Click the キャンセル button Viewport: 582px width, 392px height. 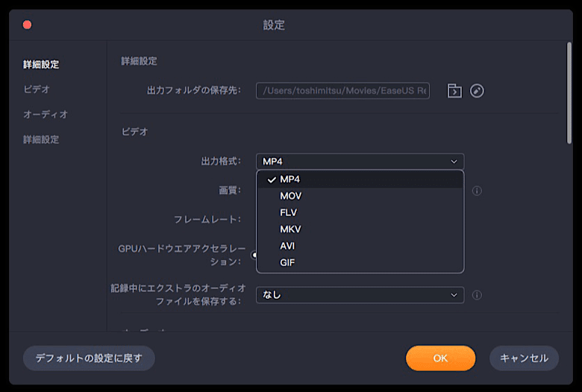(524, 358)
